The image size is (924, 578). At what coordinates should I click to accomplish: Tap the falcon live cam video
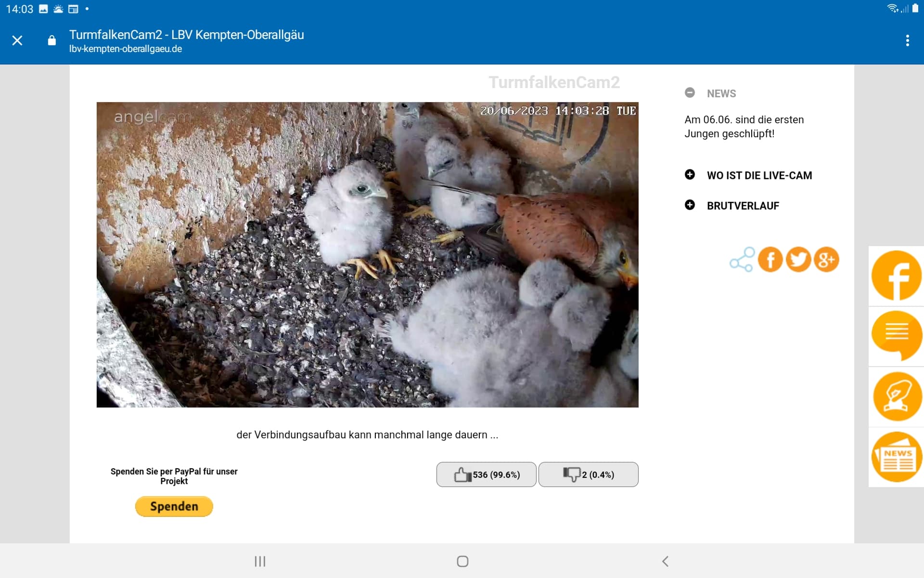tap(367, 254)
